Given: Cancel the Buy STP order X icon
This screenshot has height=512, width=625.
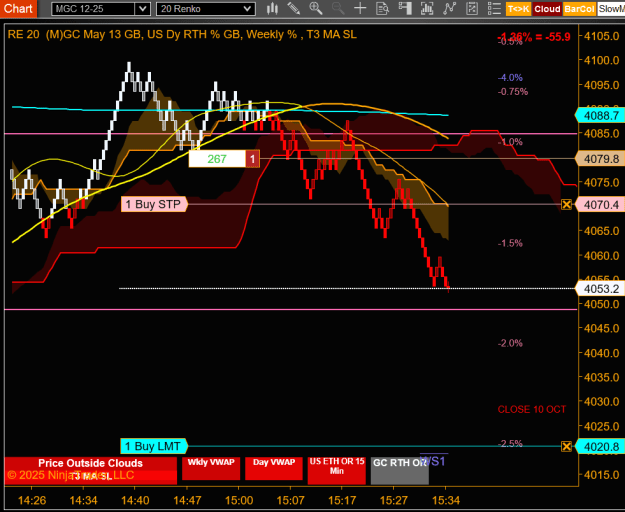Looking at the screenshot, I should coord(566,205).
